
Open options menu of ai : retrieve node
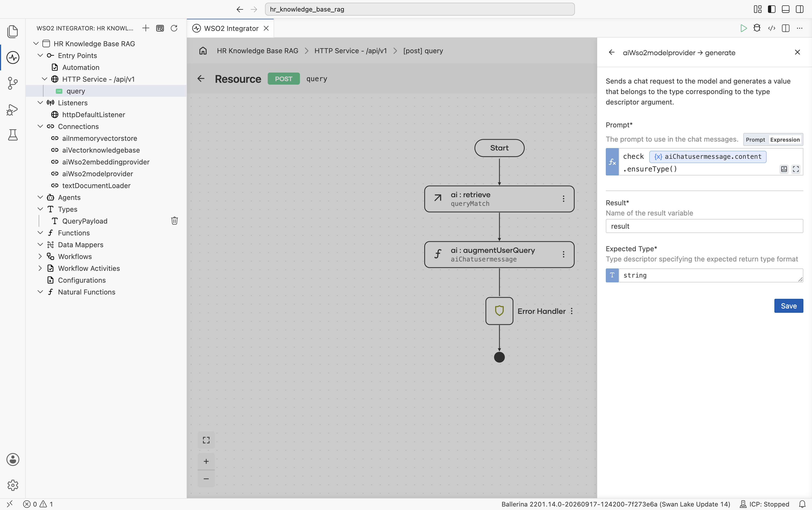click(563, 199)
